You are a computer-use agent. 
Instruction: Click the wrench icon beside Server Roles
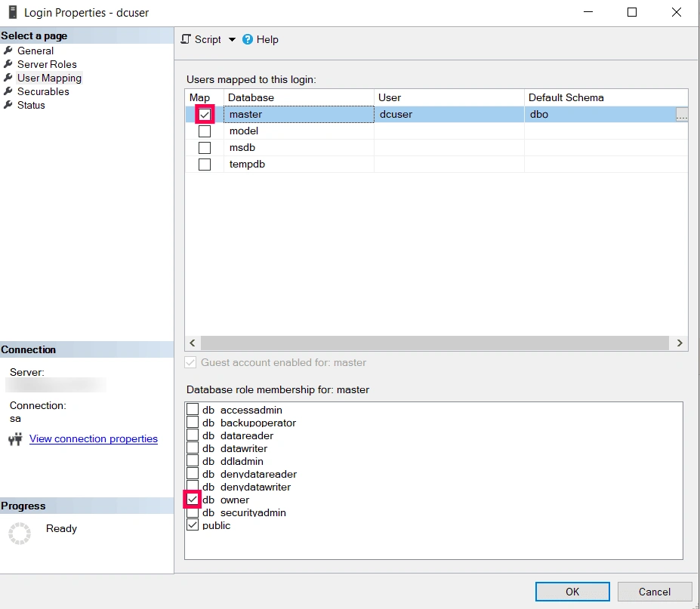(8, 64)
